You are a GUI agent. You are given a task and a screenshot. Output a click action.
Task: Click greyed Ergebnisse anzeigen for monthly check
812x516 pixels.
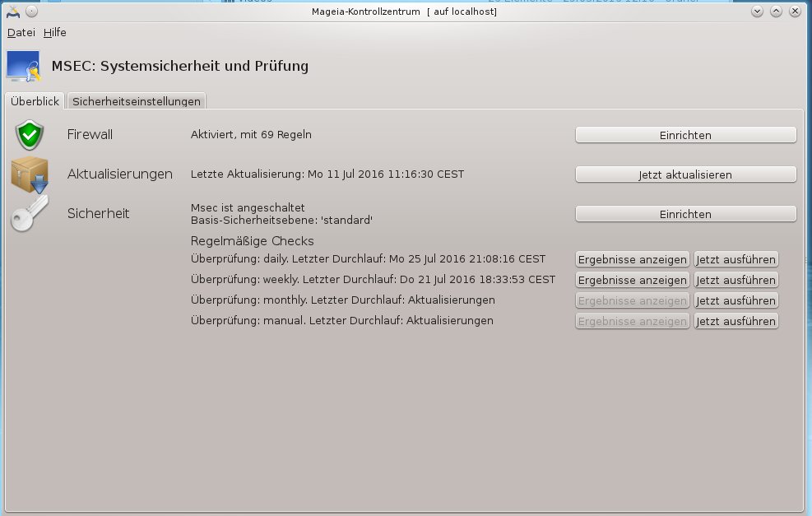point(633,301)
